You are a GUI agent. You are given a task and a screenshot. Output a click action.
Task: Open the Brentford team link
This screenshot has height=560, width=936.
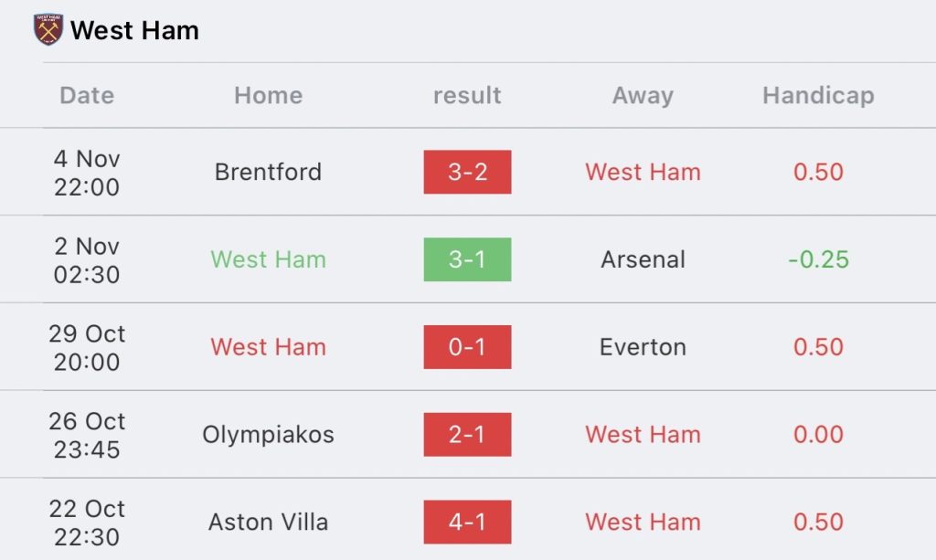point(268,172)
